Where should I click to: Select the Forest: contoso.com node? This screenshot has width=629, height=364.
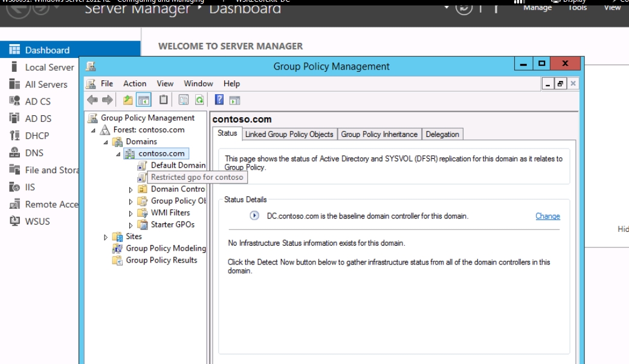[149, 130]
